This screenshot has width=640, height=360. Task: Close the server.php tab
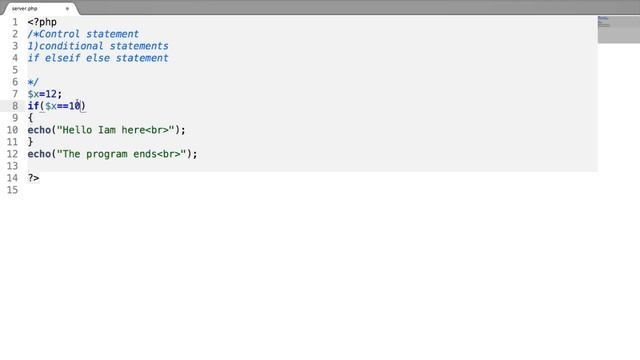tap(67, 8)
